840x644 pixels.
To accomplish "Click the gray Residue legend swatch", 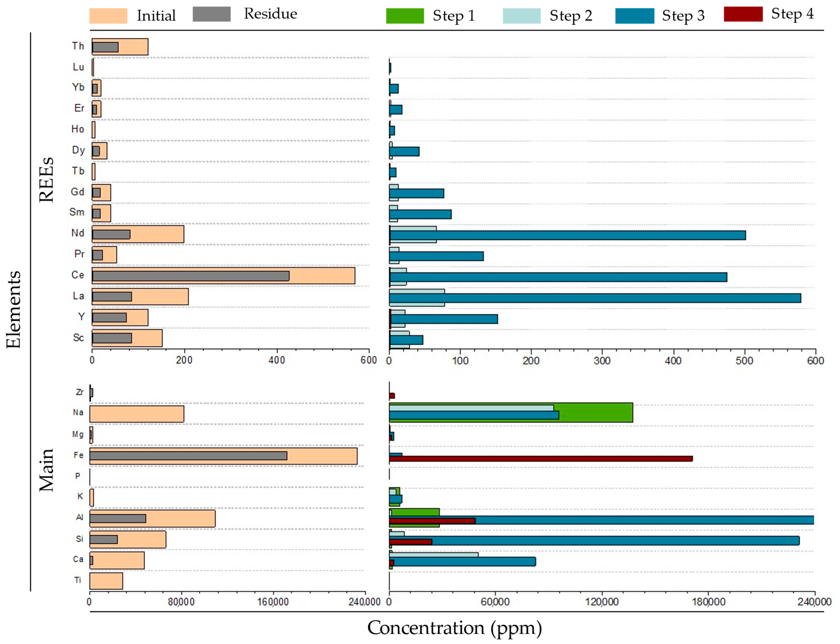I will pyautogui.click(x=211, y=14).
